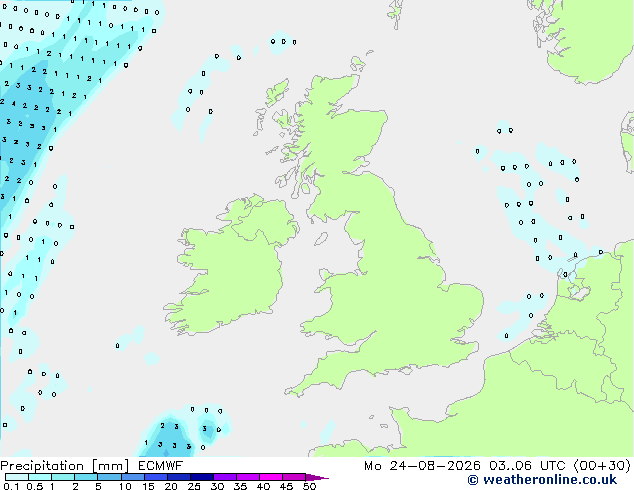This screenshot has width=634, height=490.
Task: Select the 45 to 50 legend swatch
Action: tap(294, 477)
